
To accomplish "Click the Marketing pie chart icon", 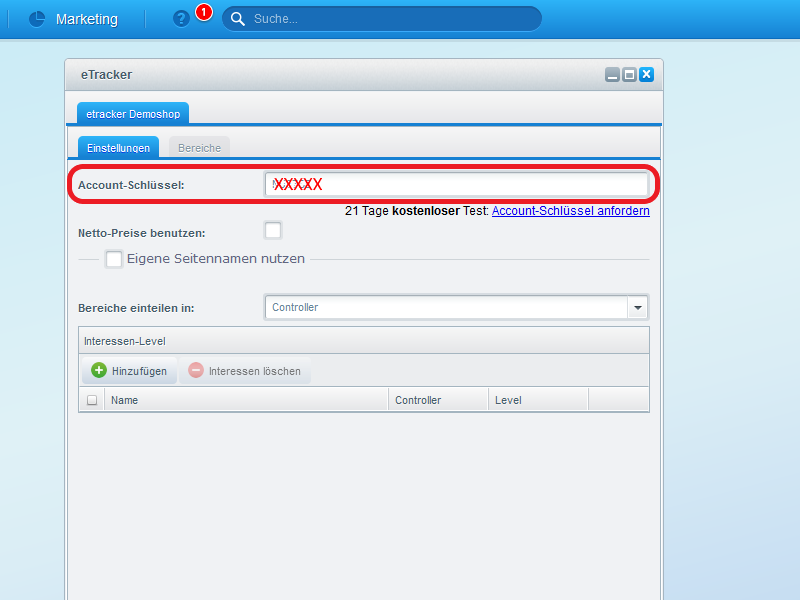I will pos(37,19).
